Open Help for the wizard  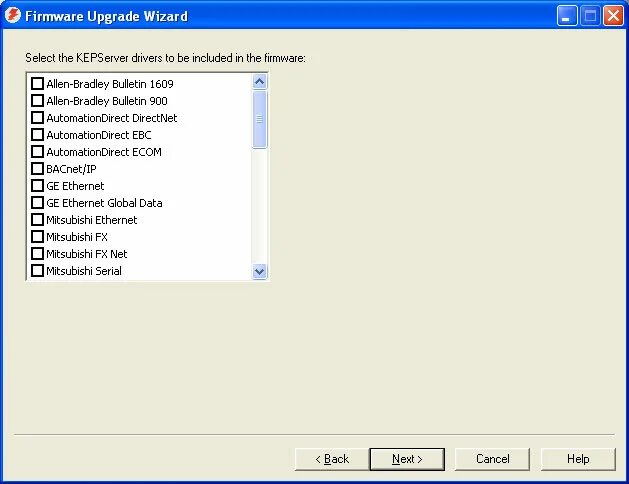pyautogui.click(x=578, y=459)
